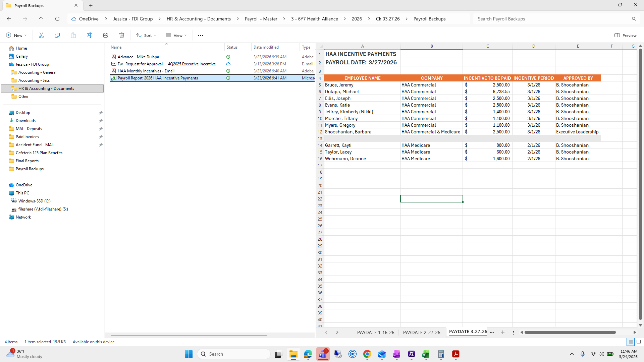Open the Sort dropdown
The height and width of the screenshot is (362, 644).
[x=146, y=35]
